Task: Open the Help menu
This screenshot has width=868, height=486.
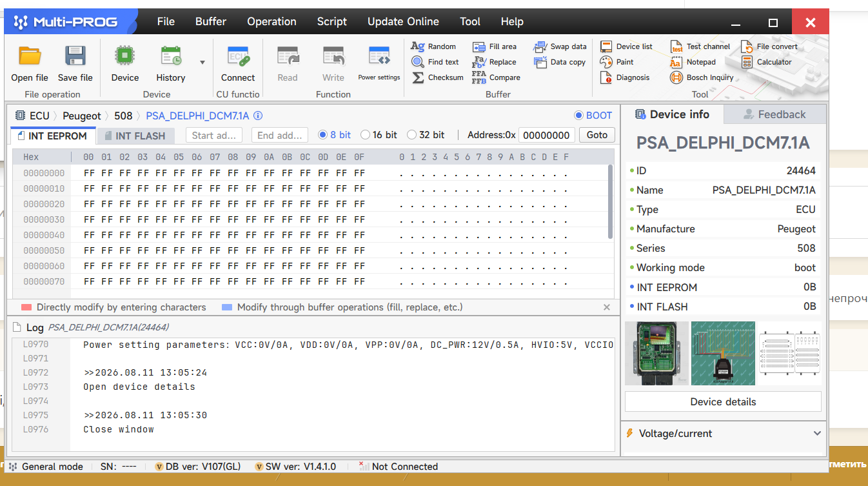Action: point(512,21)
